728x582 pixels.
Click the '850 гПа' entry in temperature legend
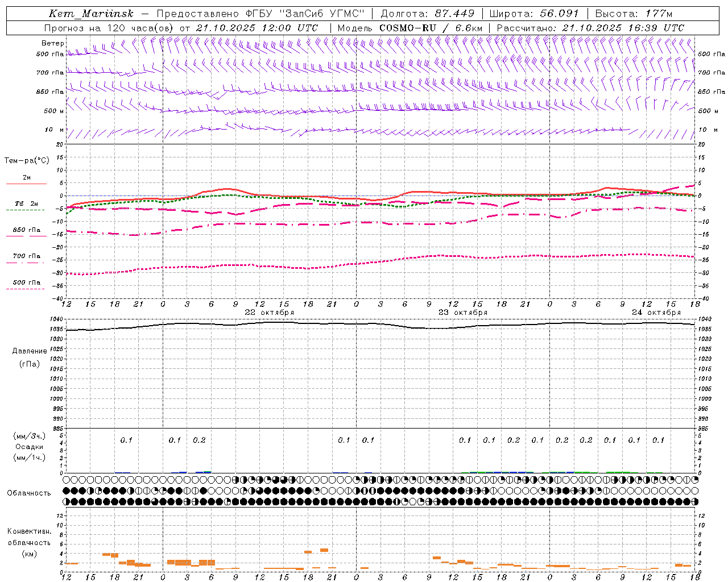tap(27, 230)
